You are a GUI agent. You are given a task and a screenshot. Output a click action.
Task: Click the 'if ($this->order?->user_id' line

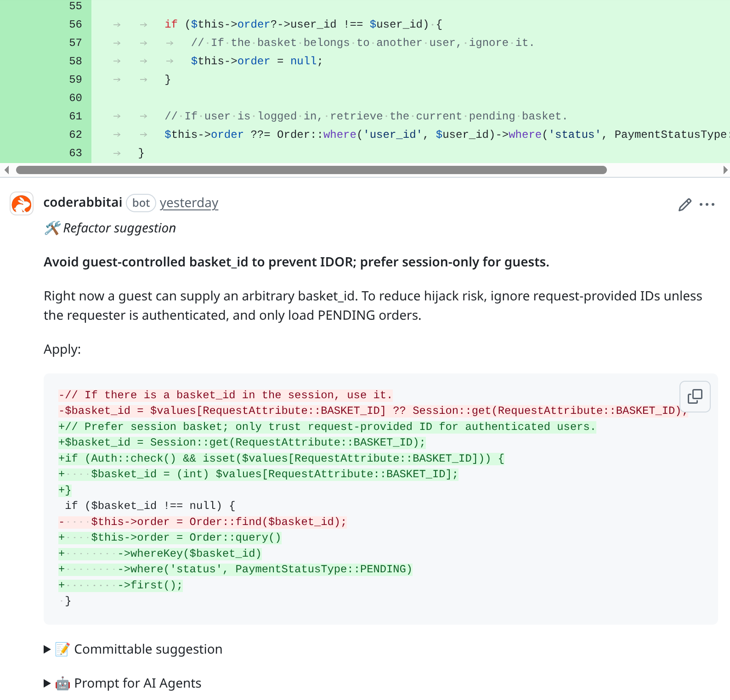[304, 24]
